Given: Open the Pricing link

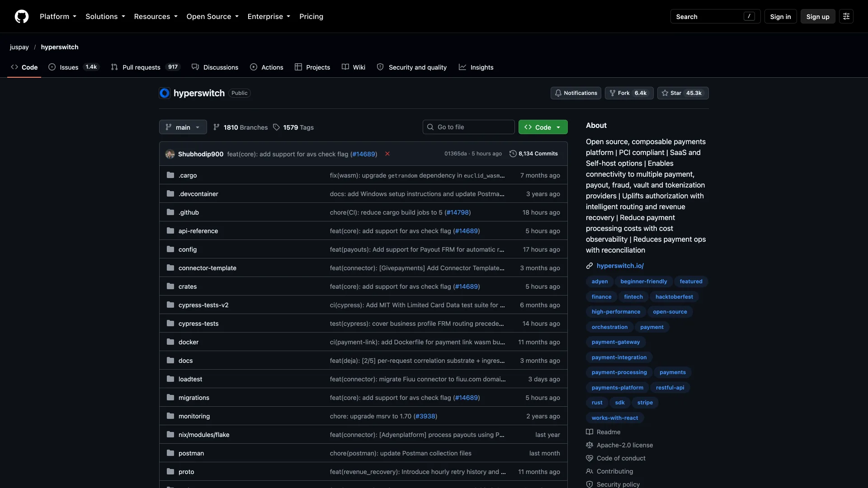Looking at the screenshot, I should coord(311,16).
